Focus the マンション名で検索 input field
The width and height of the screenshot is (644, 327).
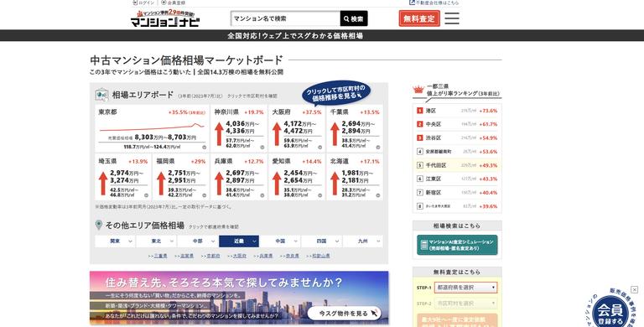(x=285, y=19)
